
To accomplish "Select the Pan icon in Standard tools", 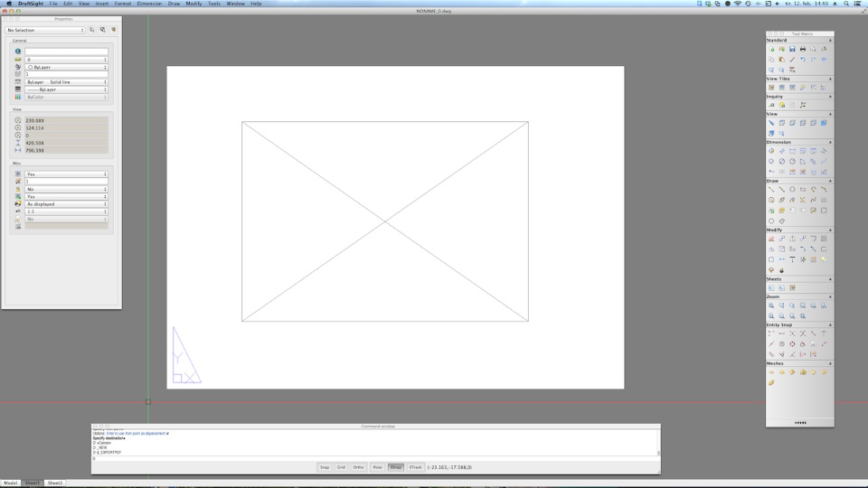I will (x=824, y=60).
